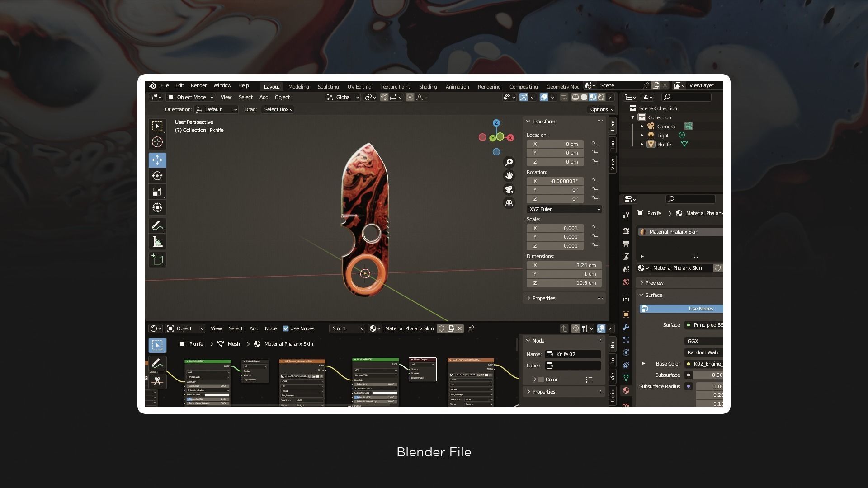Click the node editor Add menu

coord(254,328)
